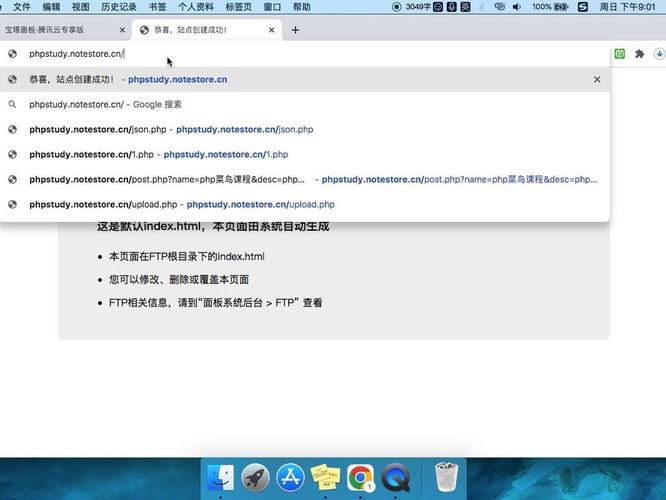This screenshot has height=500, width=666.
Task: Click the 3049字 word count indicator
Action: (418, 7)
